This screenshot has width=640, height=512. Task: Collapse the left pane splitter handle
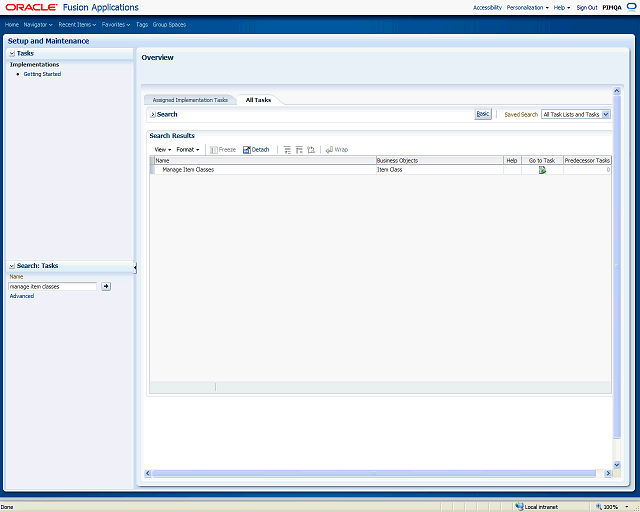tap(135, 268)
